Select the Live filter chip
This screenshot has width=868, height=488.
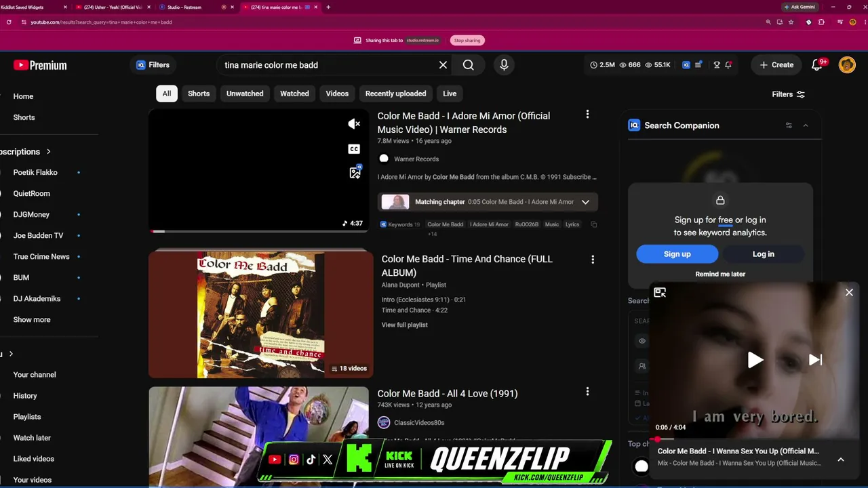450,94
